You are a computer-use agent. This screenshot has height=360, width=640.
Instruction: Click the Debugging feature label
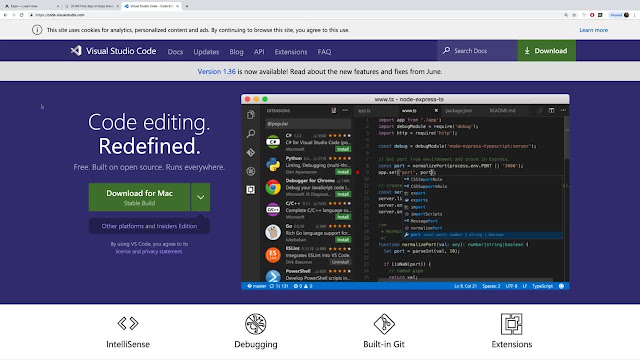[x=256, y=344]
